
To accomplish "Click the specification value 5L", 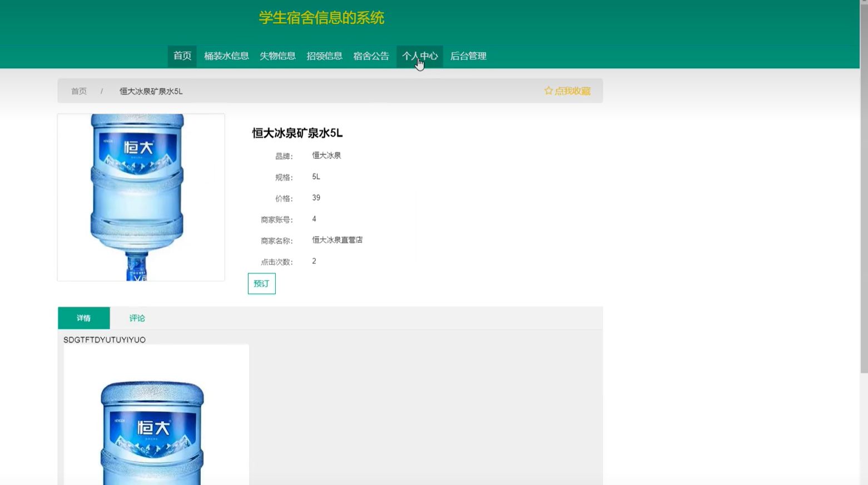I will pos(316,177).
